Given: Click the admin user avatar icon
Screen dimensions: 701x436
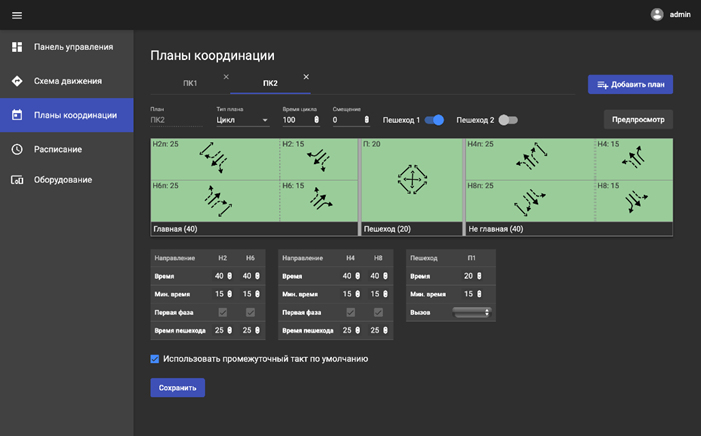Looking at the screenshot, I should (x=657, y=14).
